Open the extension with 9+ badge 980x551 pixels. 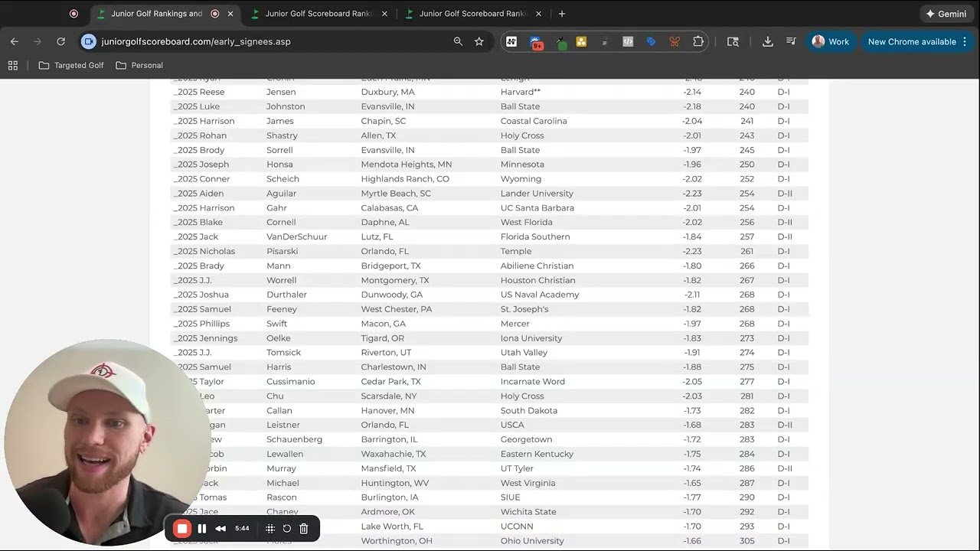click(x=536, y=42)
